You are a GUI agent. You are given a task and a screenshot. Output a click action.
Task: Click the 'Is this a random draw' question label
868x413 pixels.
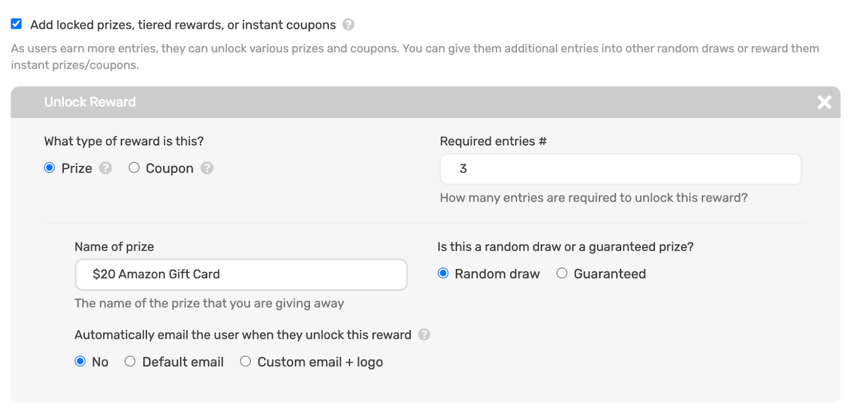point(565,247)
